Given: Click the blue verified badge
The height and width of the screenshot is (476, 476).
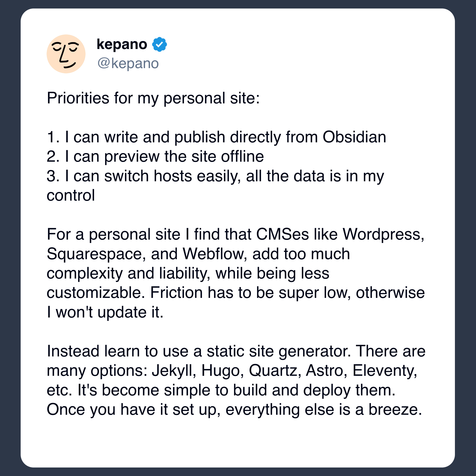Looking at the screenshot, I should [159, 44].
